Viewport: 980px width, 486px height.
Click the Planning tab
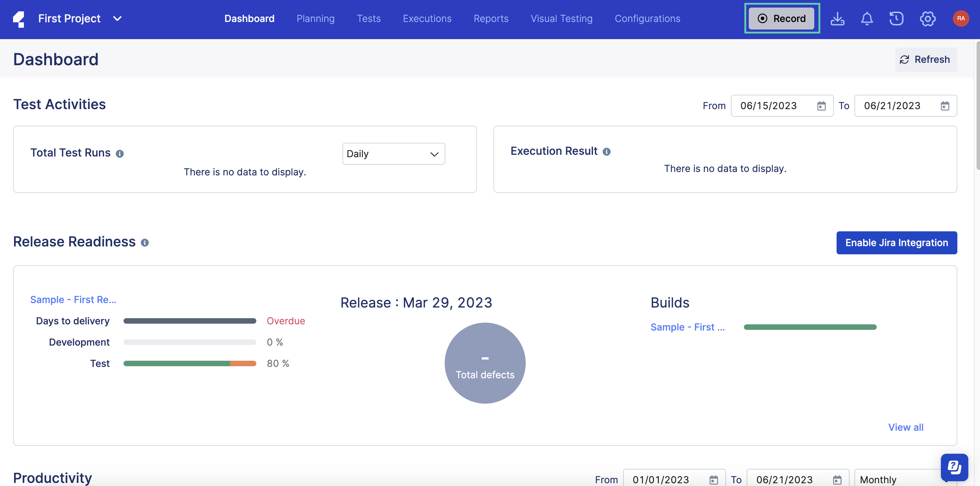coord(316,19)
